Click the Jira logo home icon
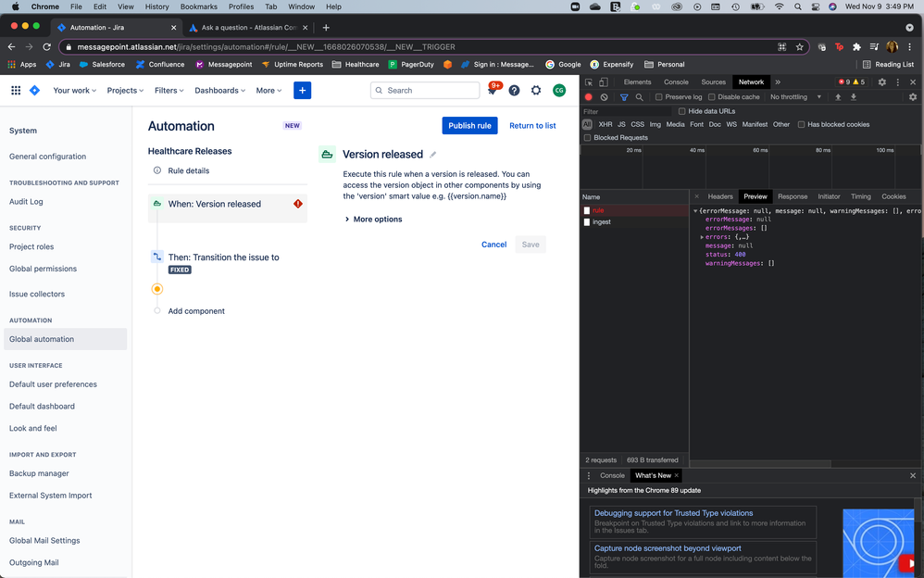This screenshot has height=578, width=924. coord(35,90)
